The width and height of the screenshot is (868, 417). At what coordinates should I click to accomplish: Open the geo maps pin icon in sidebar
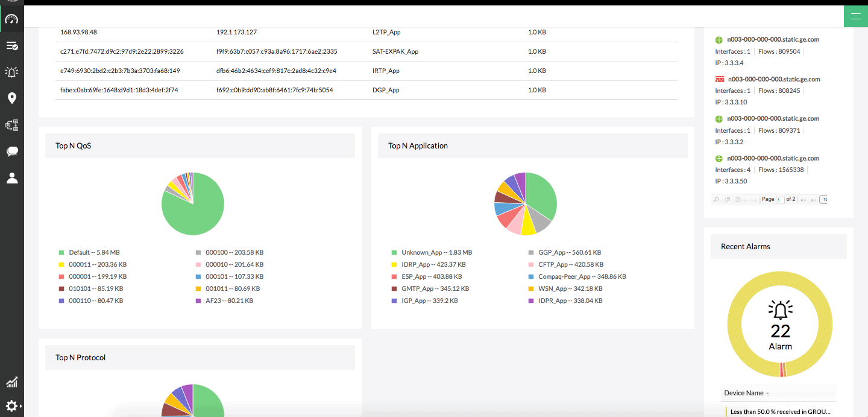[x=12, y=98]
